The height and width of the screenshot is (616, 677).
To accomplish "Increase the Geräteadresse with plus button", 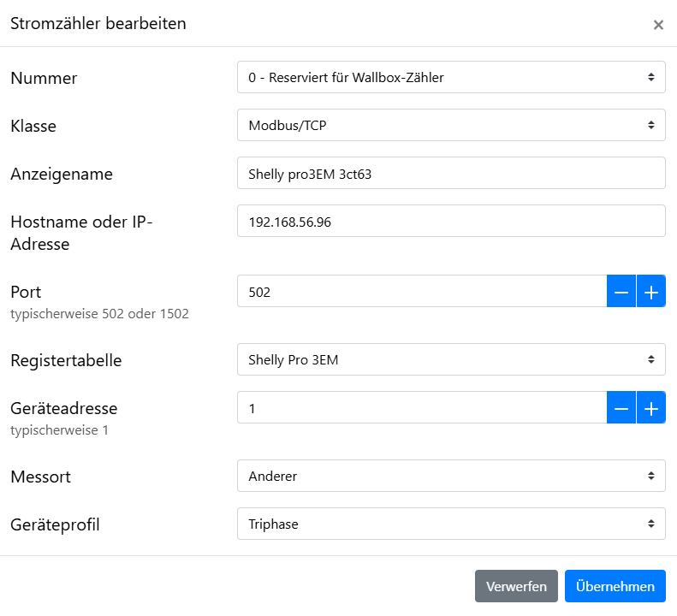I will tap(651, 408).
